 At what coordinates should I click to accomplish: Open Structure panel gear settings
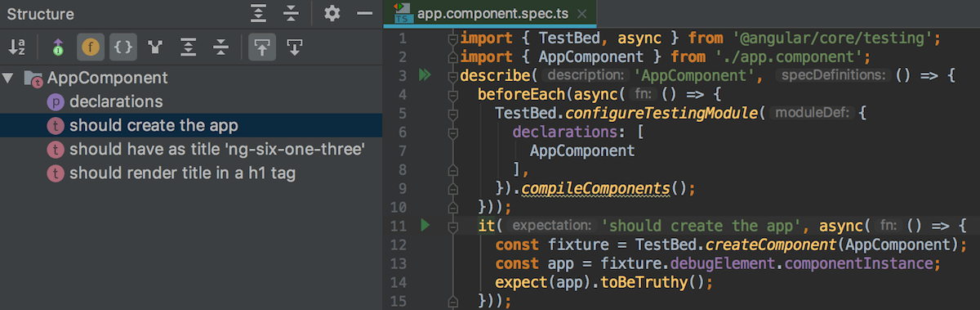tap(332, 13)
